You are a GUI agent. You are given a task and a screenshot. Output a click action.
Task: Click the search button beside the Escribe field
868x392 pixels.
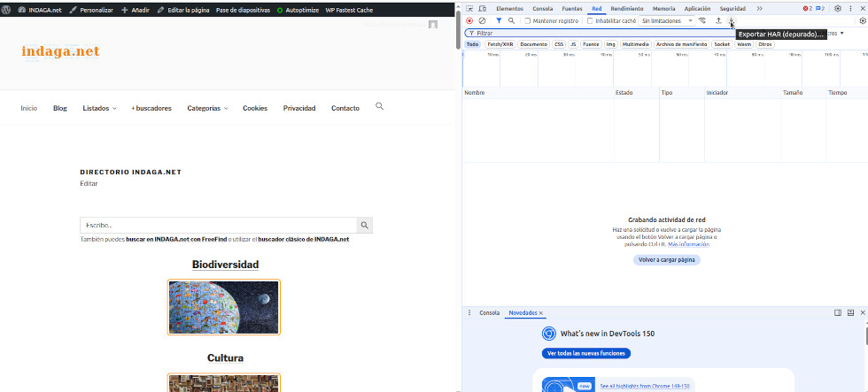(x=364, y=225)
